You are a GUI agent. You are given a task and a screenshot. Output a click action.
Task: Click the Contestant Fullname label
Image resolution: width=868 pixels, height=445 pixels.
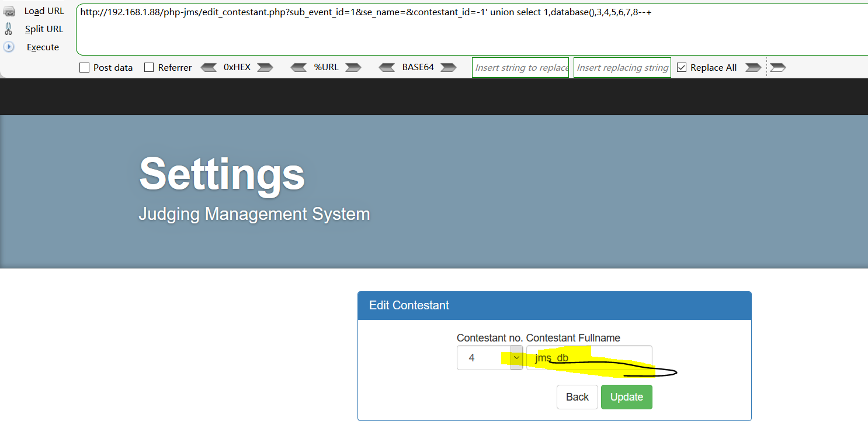tap(573, 338)
